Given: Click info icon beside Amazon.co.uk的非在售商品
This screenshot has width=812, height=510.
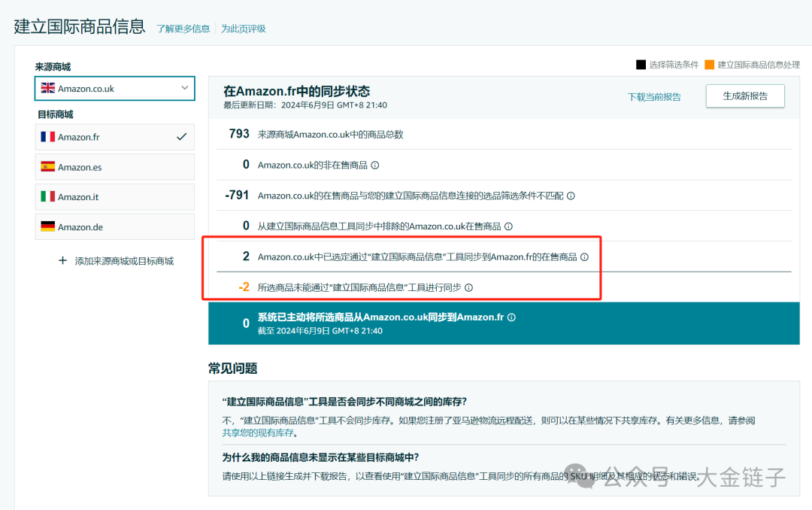Looking at the screenshot, I should tap(375, 165).
